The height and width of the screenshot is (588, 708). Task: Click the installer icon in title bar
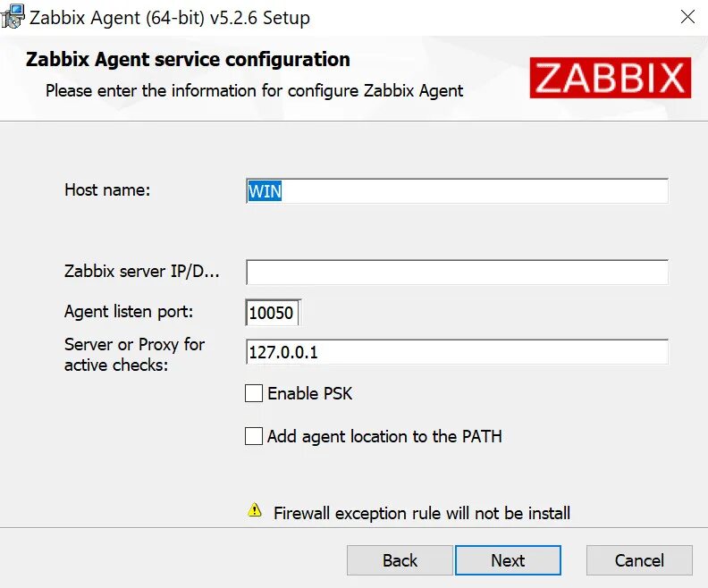13,16
